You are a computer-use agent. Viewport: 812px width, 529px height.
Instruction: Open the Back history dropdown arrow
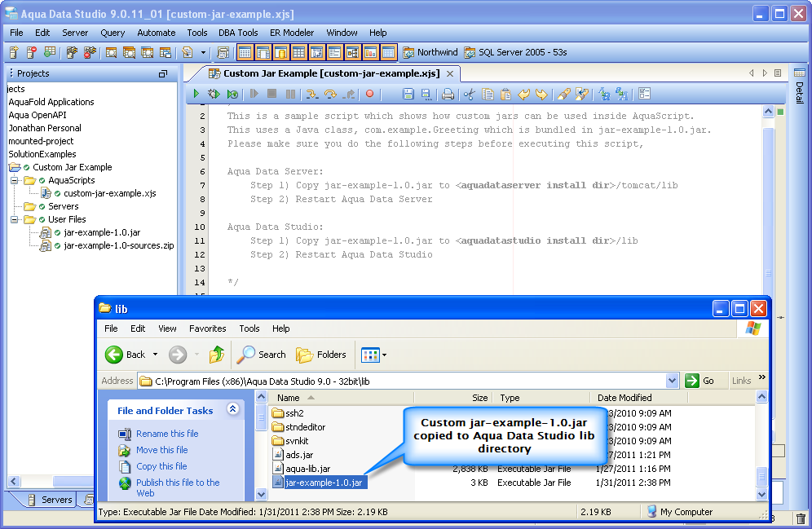point(155,355)
